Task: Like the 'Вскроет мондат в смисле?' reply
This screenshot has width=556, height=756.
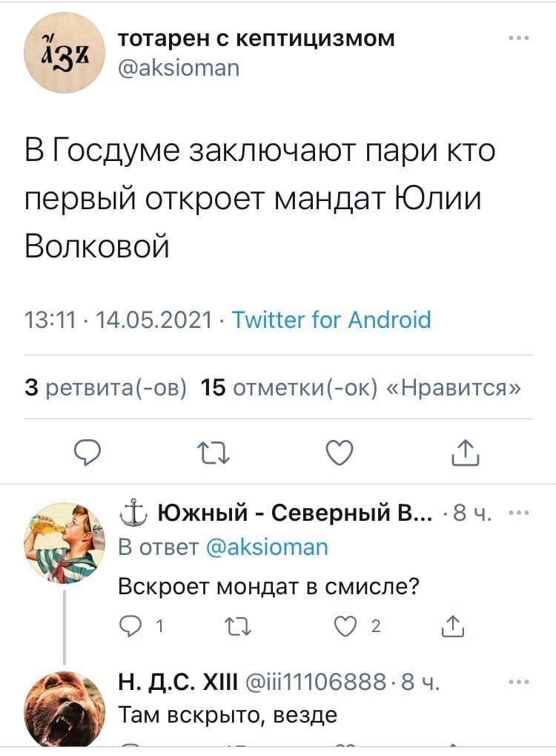Action: pos(345,626)
